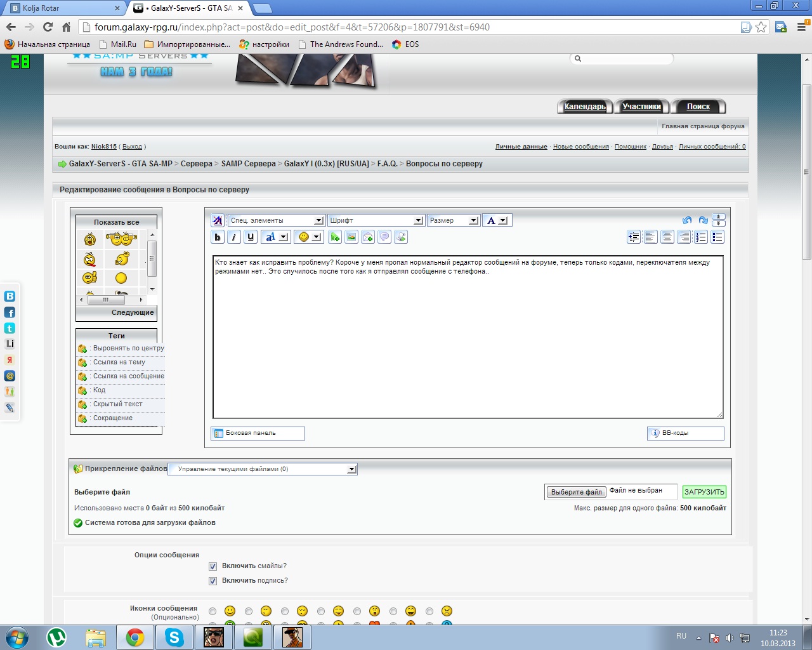Click the indent text icon
Screen dimensions: 812x650
[x=634, y=237]
